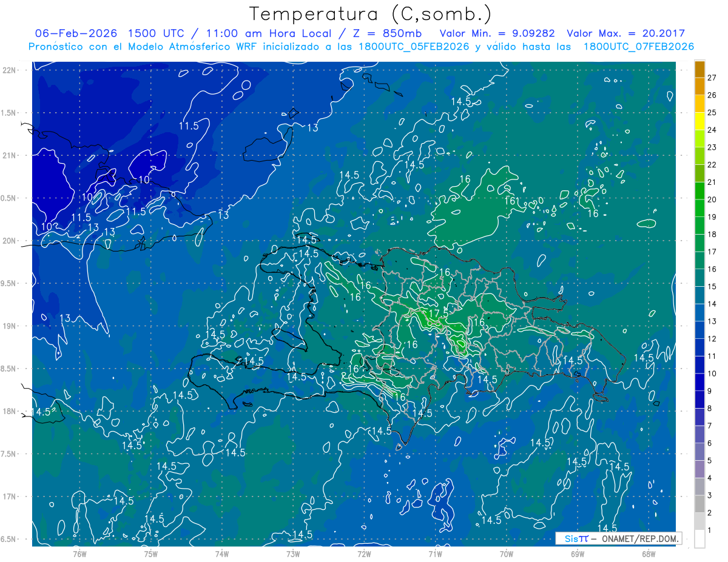Image resolution: width=728 pixels, height=562 pixels.
Task: Click the "68W" longitude axis label
Action: click(649, 554)
